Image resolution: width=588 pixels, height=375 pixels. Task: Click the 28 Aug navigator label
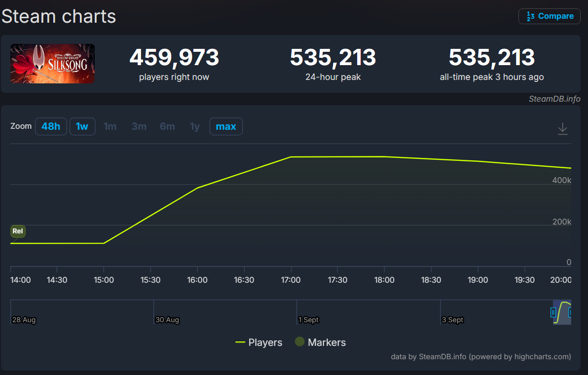coord(24,320)
